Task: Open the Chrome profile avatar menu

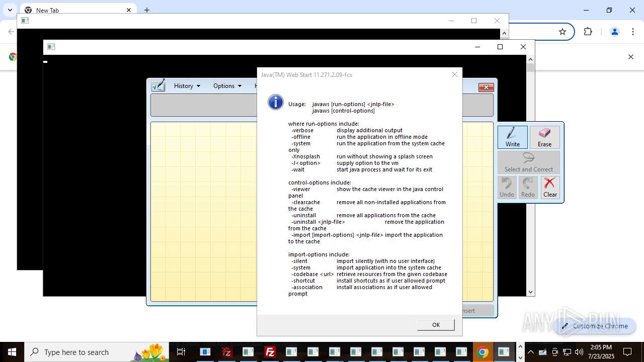Action: coord(614,32)
